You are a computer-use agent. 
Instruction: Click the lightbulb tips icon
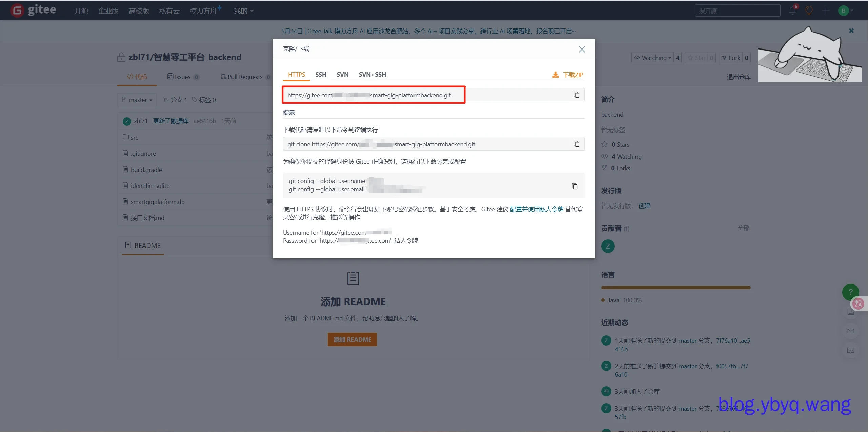809,11
